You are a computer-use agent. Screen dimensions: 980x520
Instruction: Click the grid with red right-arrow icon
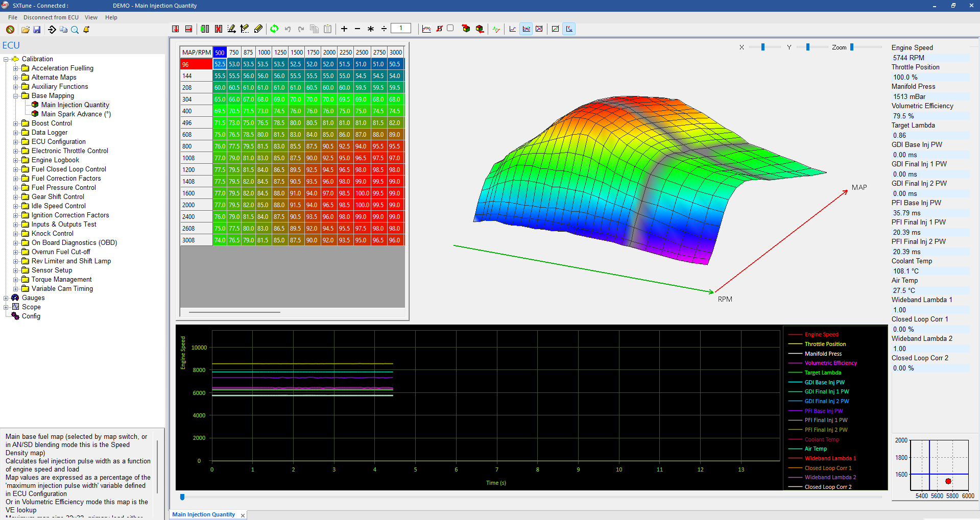tap(188, 29)
